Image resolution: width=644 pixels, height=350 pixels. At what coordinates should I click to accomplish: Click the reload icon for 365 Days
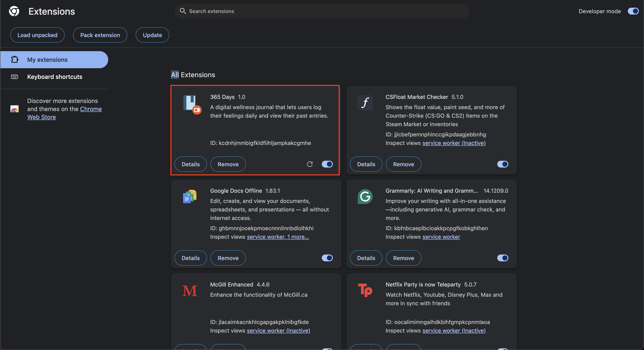click(310, 164)
